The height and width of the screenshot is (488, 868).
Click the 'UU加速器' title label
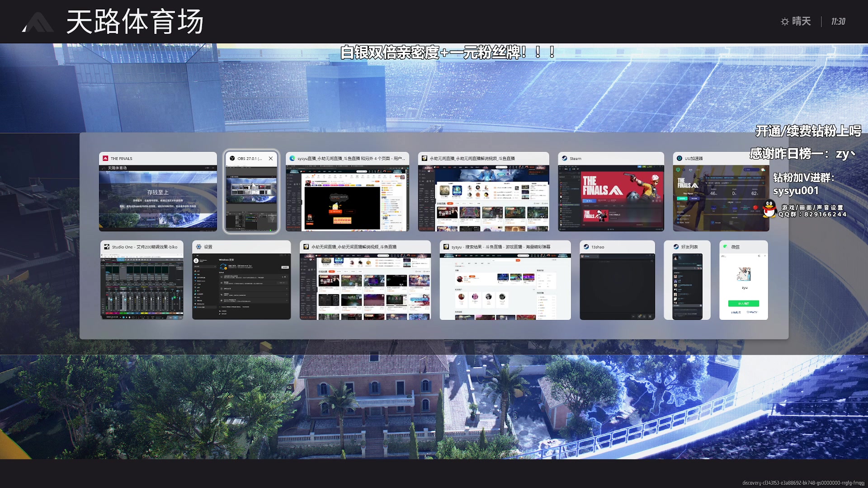tap(694, 159)
